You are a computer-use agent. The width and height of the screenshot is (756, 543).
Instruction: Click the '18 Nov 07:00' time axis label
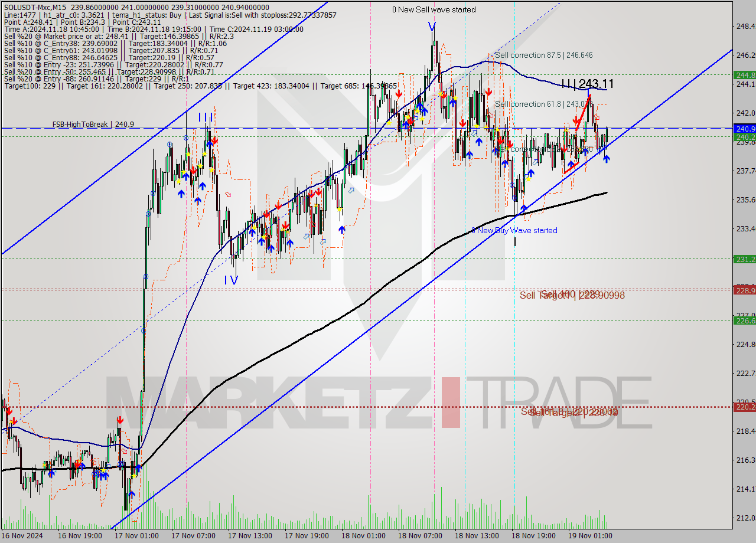[420, 536]
